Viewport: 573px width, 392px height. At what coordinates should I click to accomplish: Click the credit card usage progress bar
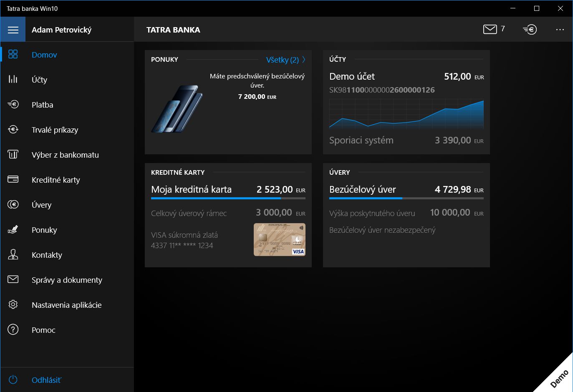coord(228,198)
